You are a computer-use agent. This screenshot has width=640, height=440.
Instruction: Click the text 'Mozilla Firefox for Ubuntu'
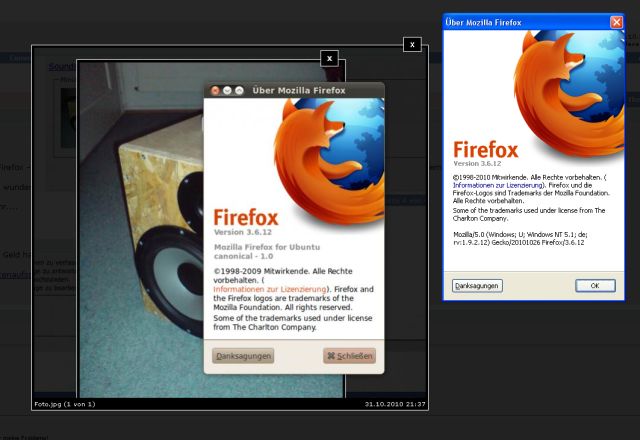tap(267, 247)
